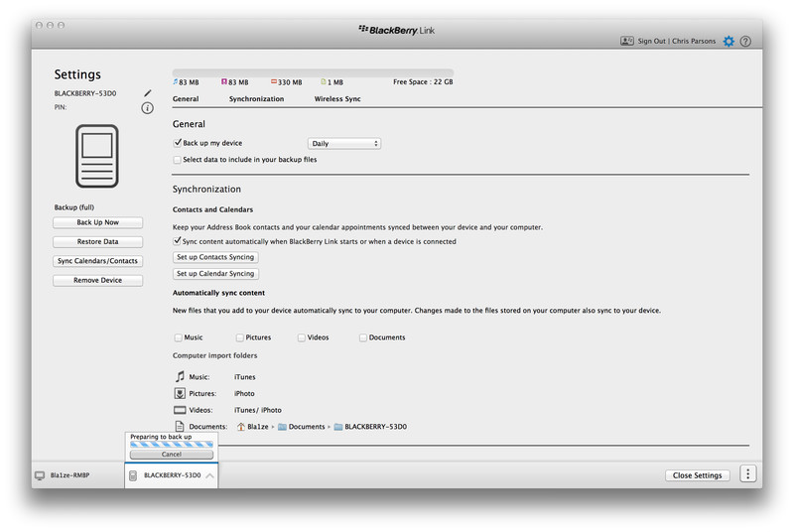Click the pencil edit device name icon
Viewport: 794px width, 532px height.
pyautogui.click(x=147, y=93)
